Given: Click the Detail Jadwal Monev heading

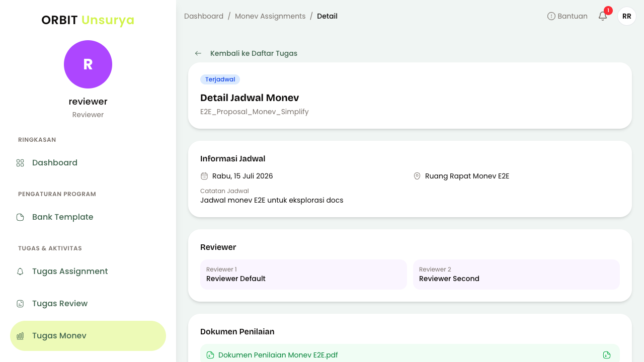Looking at the screenshot, I should [x=250, y=98].
